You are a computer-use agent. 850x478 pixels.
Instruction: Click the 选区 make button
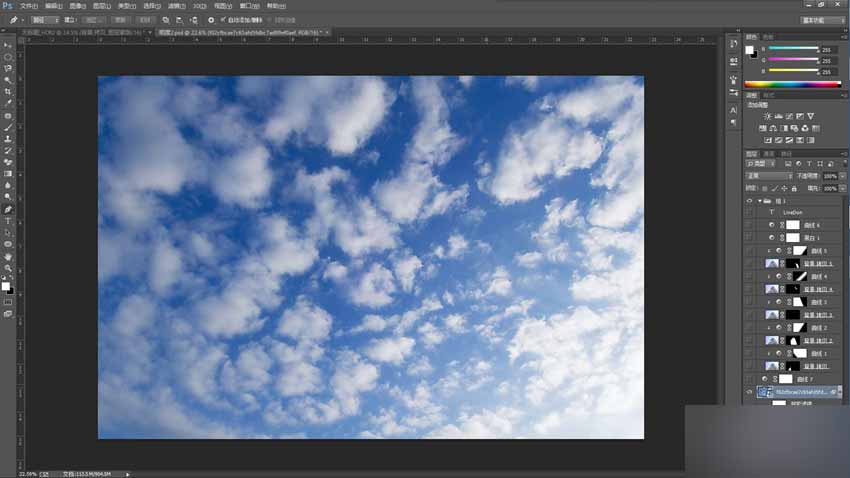point(92,20)
